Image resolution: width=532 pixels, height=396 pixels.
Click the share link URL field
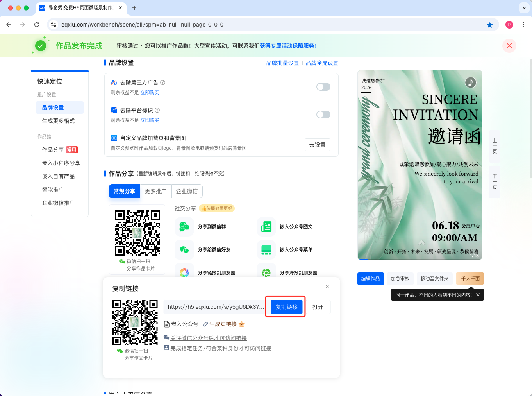tap(215, 307)
